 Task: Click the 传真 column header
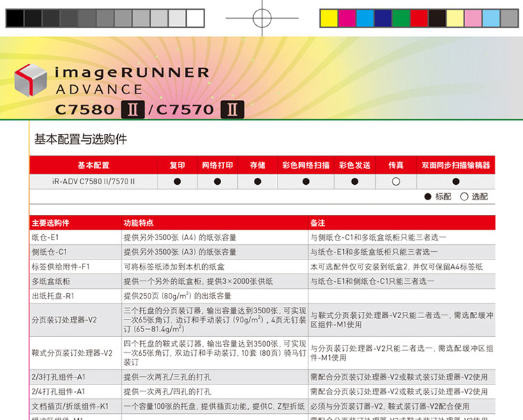point(396,165)
